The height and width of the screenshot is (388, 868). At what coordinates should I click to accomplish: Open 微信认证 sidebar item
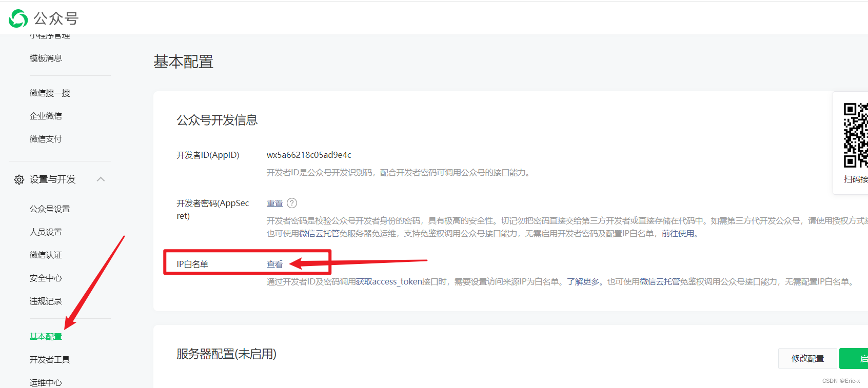point(46,255)
